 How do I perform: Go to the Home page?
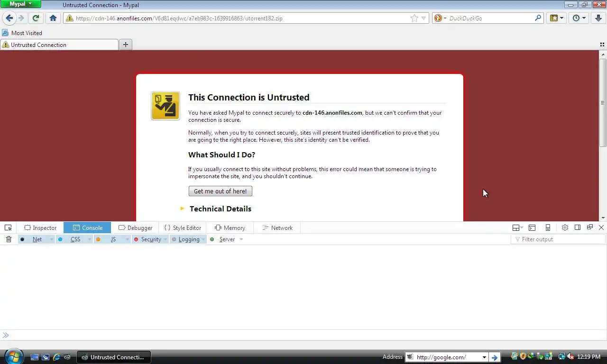pyautogui.click(x=53, y=18)
